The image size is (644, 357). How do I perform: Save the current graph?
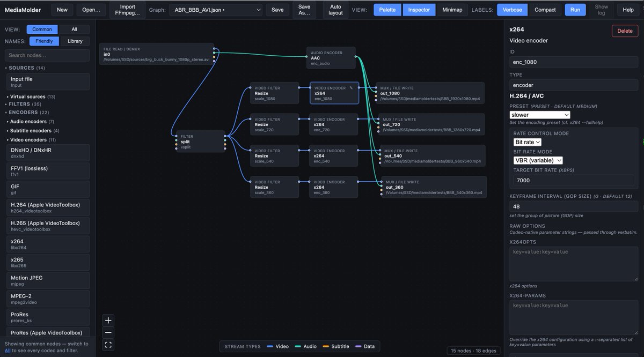tap(277, 10)
